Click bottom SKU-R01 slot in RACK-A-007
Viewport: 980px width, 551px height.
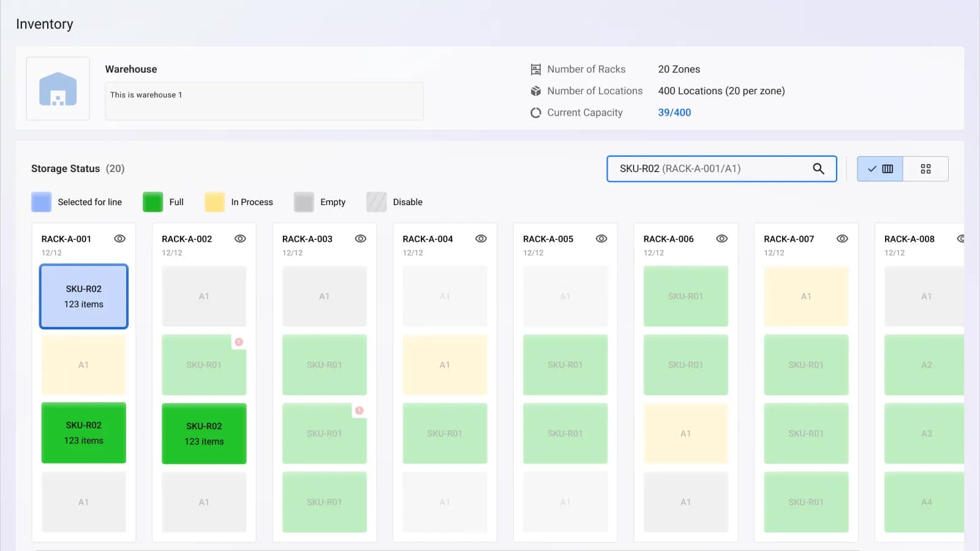[x=806, y=502]
